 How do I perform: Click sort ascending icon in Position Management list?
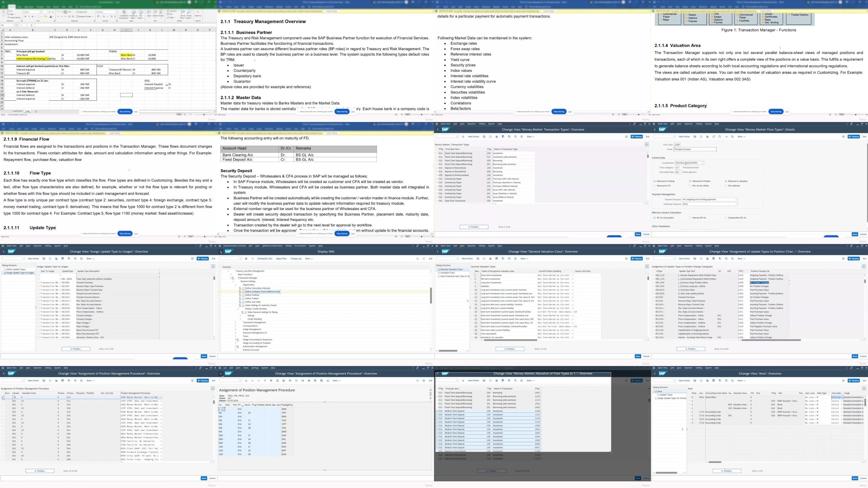pyautogui.click(x=252, y=381)
